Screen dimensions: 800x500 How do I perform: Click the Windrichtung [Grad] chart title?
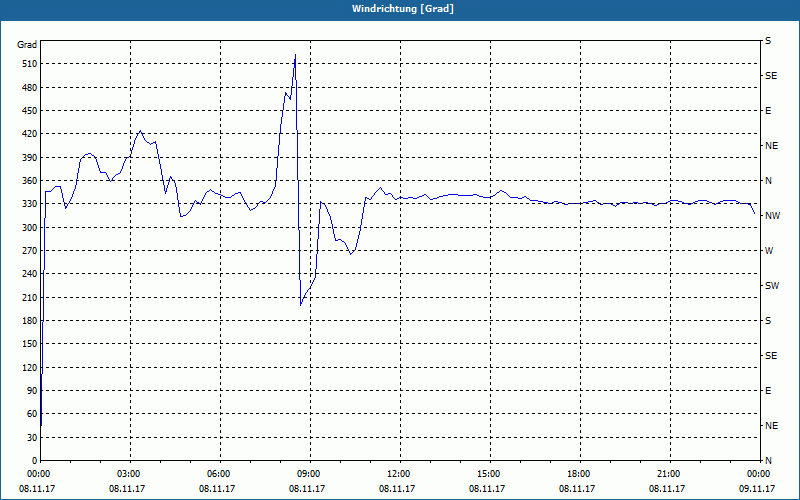[403, 9]
